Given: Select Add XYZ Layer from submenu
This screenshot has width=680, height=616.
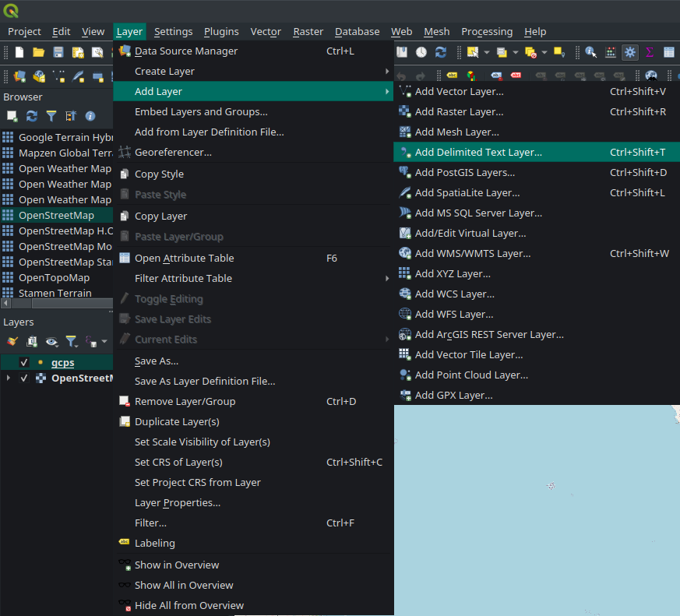Looking at the screenshot, I should tap(453, 274).
